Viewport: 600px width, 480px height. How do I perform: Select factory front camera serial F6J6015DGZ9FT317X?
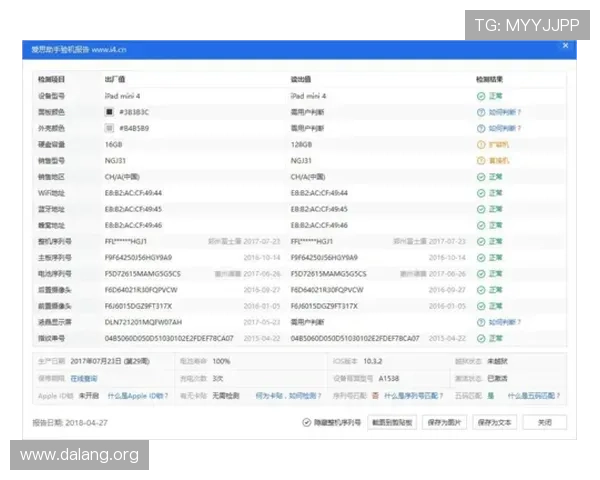pyautogui.click(x=138, y=306)
